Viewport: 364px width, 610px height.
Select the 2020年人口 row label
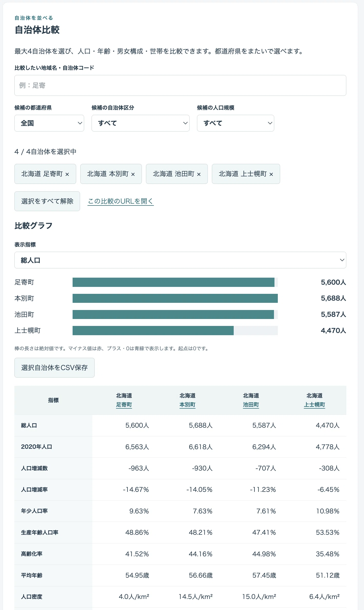(x=36, y=447)
